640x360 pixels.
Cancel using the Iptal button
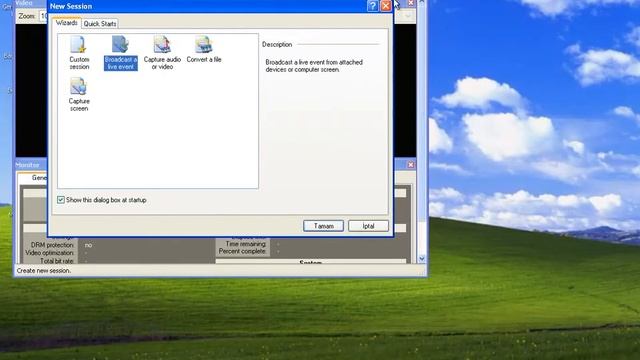368,226
